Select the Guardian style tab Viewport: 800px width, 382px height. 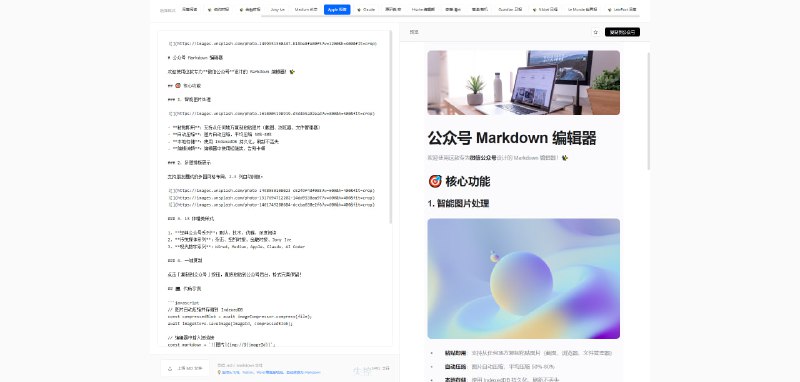coord(510,10)
